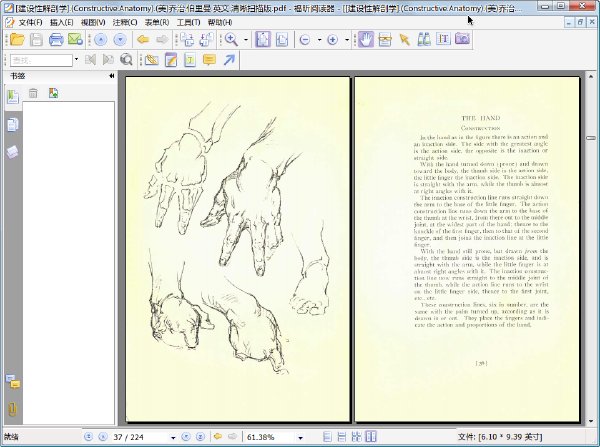Image resolution: width=600 pixels, height=447 pixels.
Task: Open the Layers panel in sidebar
Action: pyautogui.click(x=12, y=152)
